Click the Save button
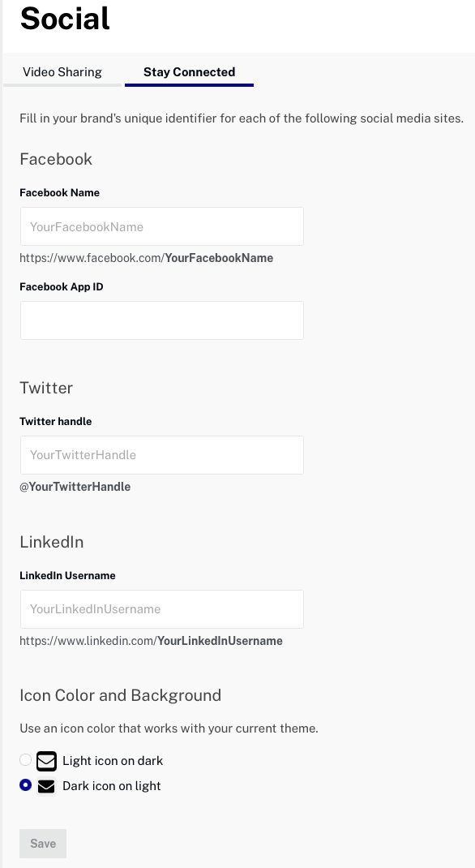This screenshot has width=475, height=868. pyautogui.click(x=43, y=844)
